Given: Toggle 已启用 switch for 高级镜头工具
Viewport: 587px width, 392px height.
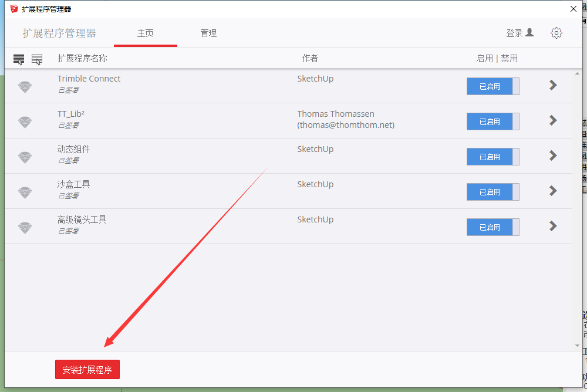Looking at the screenshot, I should pyautogui.click(x=492, y=227).
